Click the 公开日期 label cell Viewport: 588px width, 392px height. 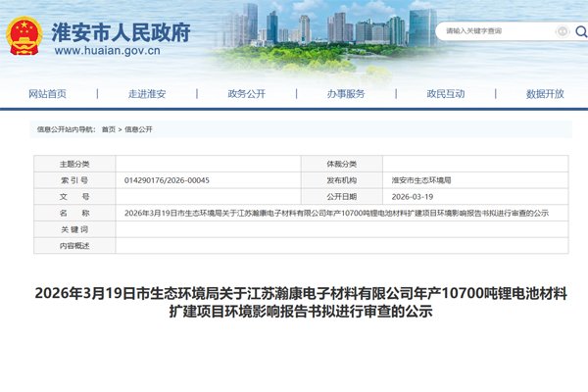[x=342, y=197]
